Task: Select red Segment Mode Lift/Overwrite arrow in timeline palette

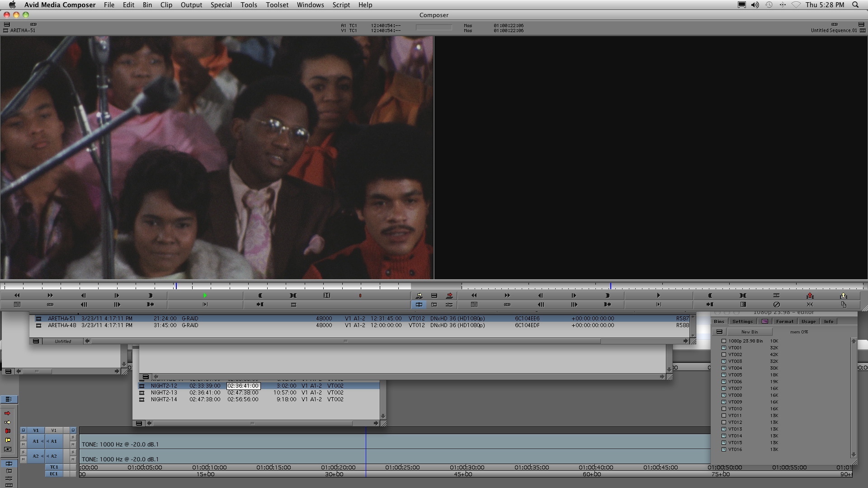Action: click(x=8, y=413)
